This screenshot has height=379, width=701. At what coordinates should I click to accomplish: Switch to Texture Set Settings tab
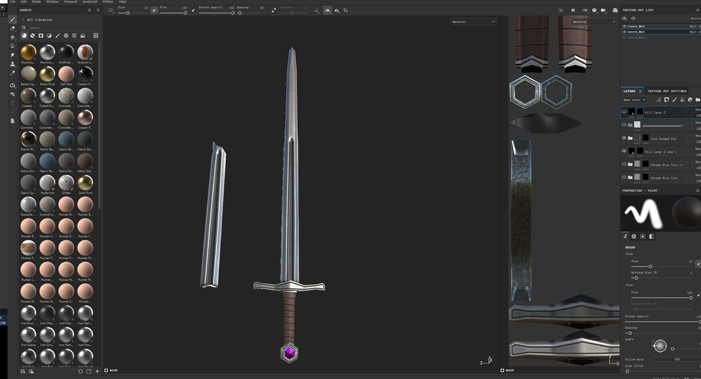click(x=667, y=91)
